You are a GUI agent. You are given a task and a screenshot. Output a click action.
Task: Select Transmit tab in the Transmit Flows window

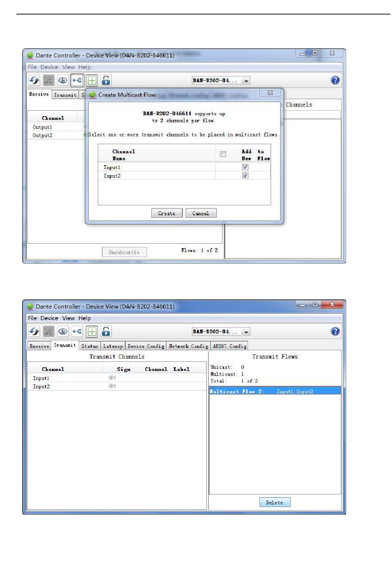point(65,345)
